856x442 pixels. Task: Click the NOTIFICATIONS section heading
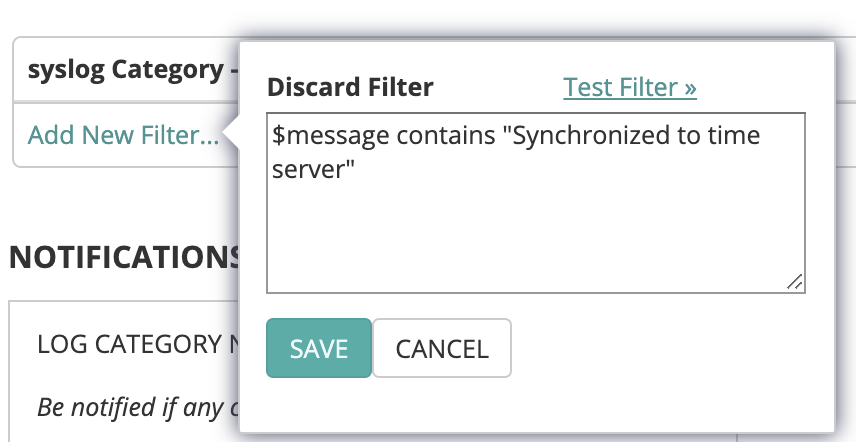click(125, 258)
